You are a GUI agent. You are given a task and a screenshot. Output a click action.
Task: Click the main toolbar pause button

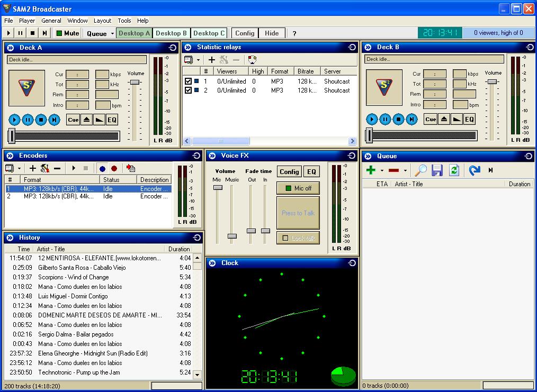coord(21,33)
